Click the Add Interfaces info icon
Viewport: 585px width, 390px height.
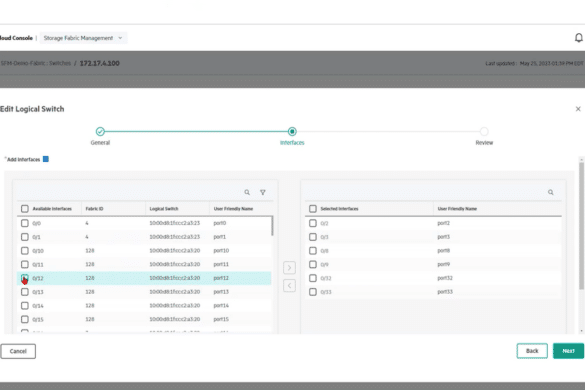(x=46, y=159)
